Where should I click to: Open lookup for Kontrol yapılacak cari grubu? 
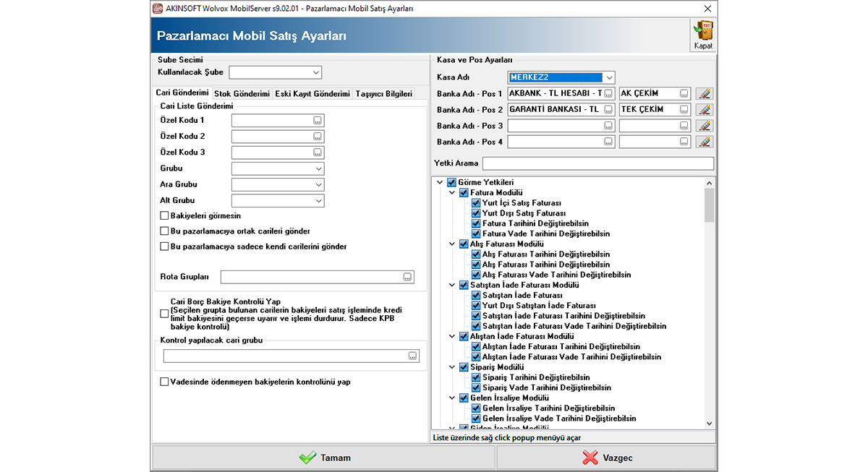click(x=412, y=356)
